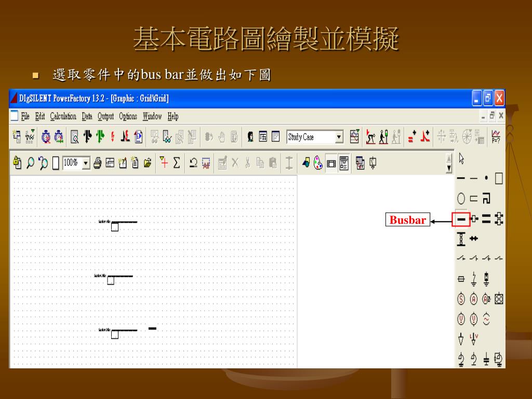Click the Study Case text field
This screenshot has height=399, width=532.
pyautogui.click(x=311, y=137)
